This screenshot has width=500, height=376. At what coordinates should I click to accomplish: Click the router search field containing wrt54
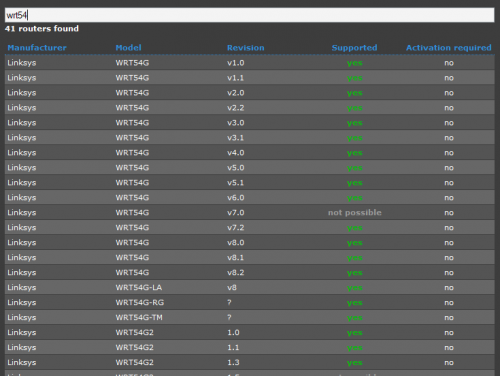[x=249, y=15]
